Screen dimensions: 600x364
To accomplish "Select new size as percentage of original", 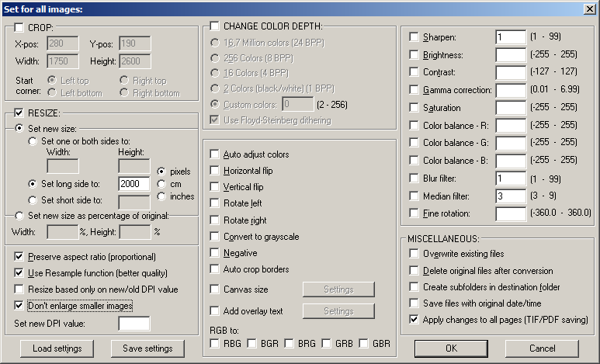I will click(19, 216).
